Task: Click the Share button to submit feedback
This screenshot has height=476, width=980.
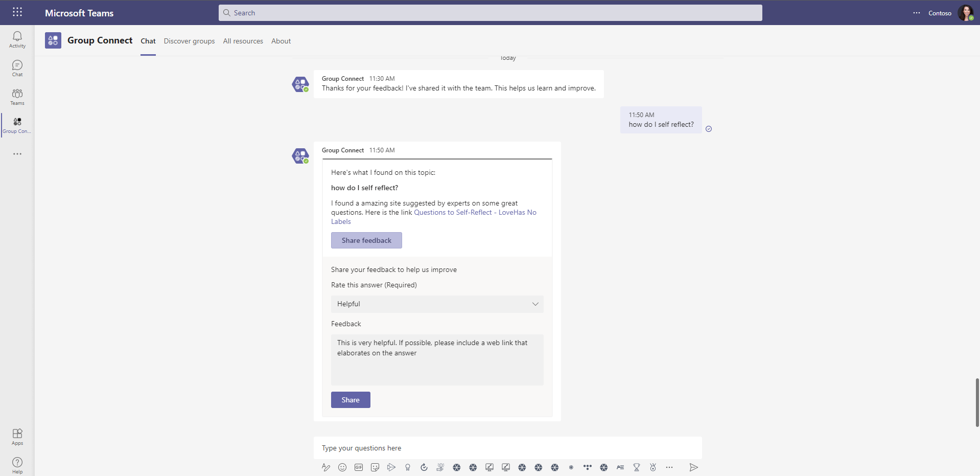Action: click(351, 400)
